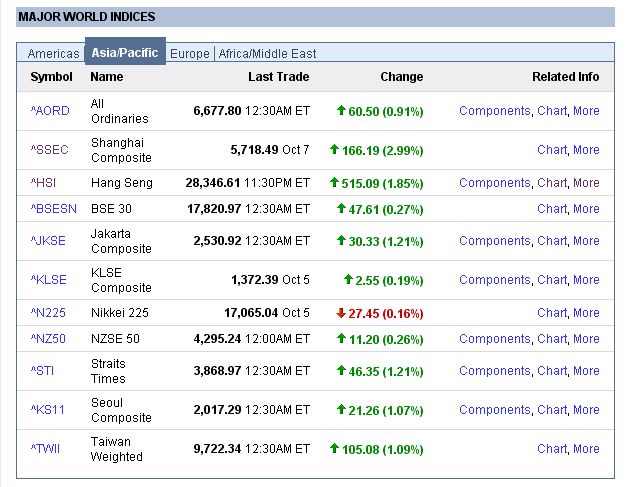Image resolution: width=627 pixels, height=487 pixels.
Task: Click the ^N225 symbol link
Action: 47,313
